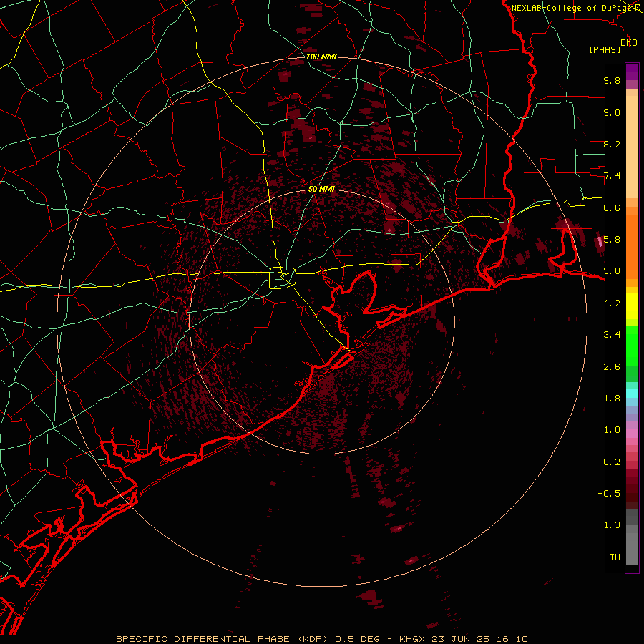The image size is (644, 644).
Task: Click the 50 NMI range ring label
Action: [x=321, y=189]
